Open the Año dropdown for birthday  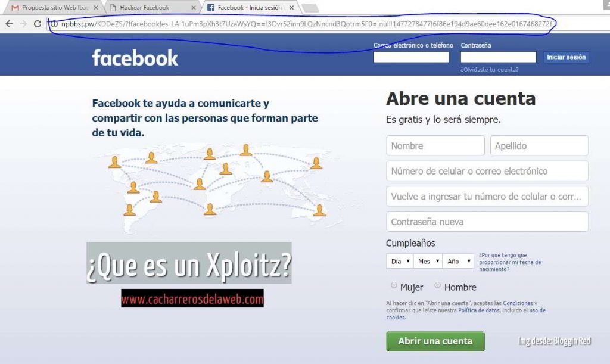(458, 260)
